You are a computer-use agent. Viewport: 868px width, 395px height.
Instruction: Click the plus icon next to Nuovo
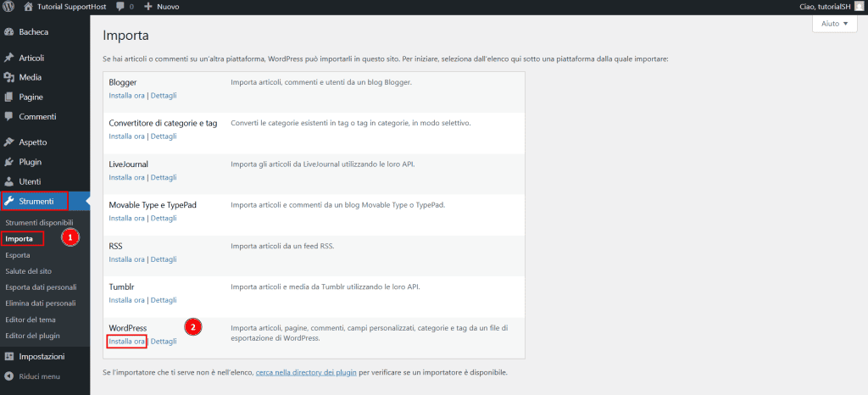148,7
